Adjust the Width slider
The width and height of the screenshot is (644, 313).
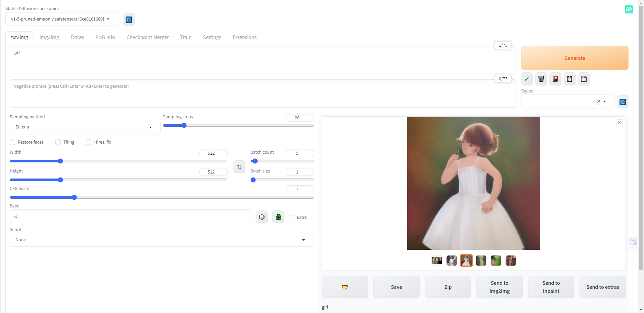click(119, 161)
